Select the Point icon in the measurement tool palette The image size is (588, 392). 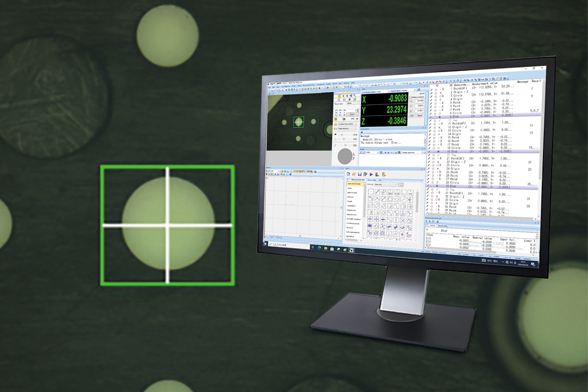371,191
